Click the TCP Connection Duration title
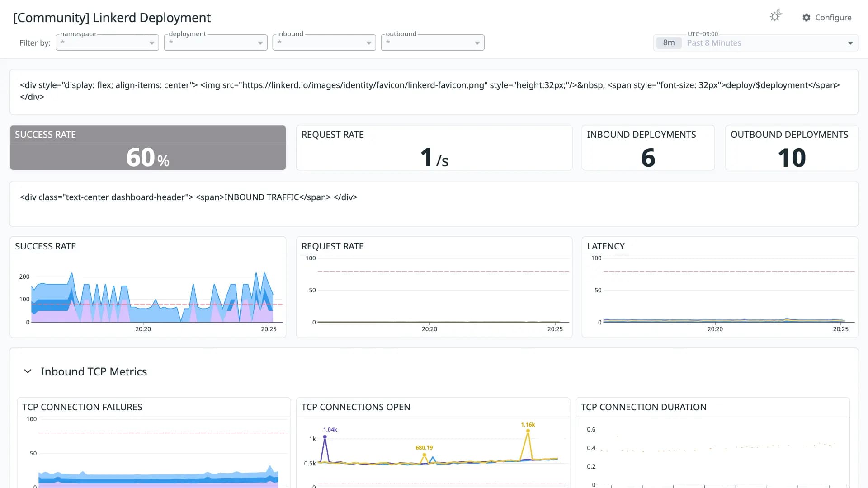 [643, 407]
